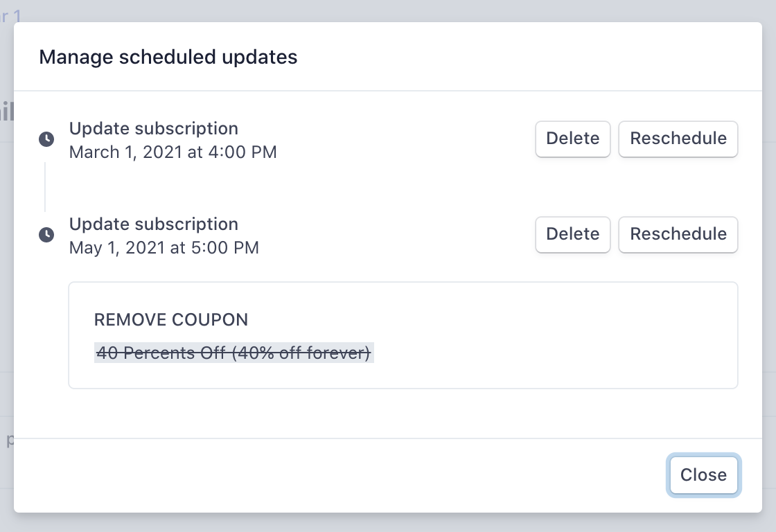Delete the March 1, 2021 scheduled update
The image size is (776, 532).
(x=572, y=139)
